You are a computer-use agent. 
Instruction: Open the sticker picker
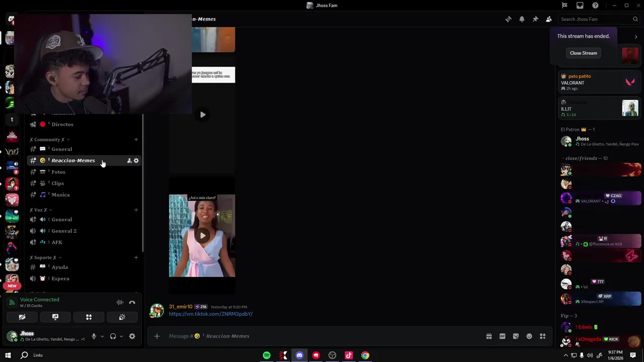[516, 336]
